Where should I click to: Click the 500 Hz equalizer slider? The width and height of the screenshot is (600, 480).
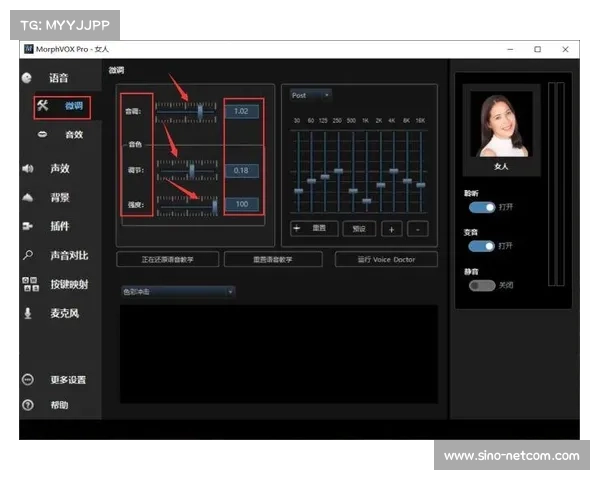click(x=353, y=190)
